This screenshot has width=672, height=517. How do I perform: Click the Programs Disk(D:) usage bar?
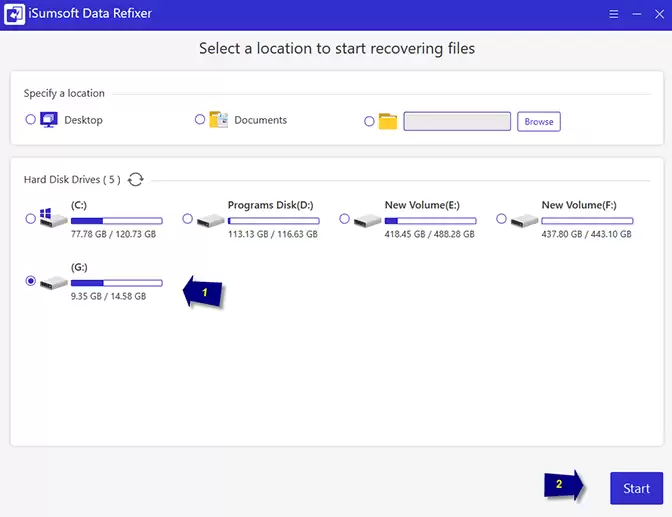click(273, 220)
